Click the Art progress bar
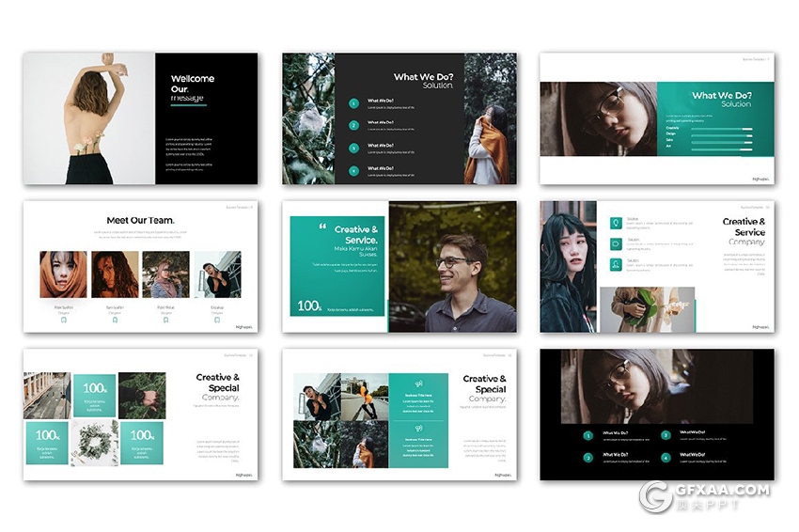 [x=722, y=148]
